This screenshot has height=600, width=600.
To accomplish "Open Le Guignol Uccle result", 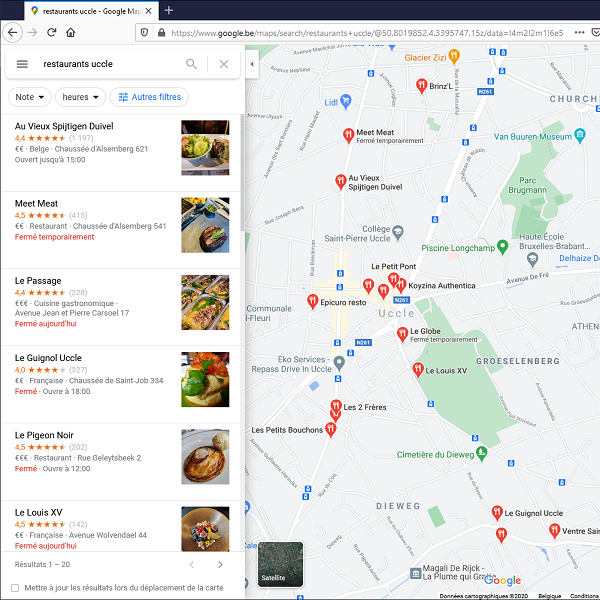I will point(121,385).
